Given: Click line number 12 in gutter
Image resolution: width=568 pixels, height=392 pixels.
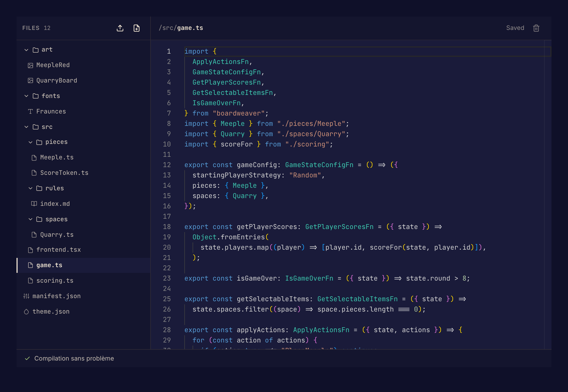Looking at the screenshot, I should point(167,165).
